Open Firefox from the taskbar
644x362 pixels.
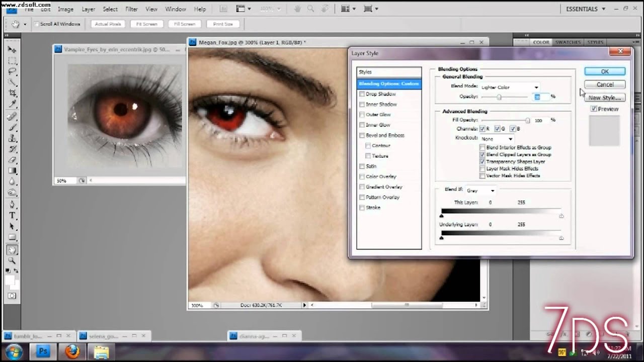(72, 351)
